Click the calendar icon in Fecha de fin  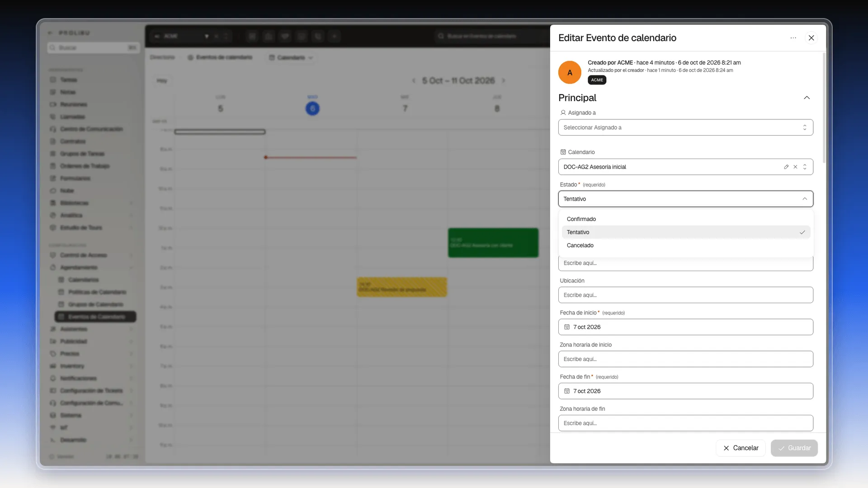(x=567, y=391)
